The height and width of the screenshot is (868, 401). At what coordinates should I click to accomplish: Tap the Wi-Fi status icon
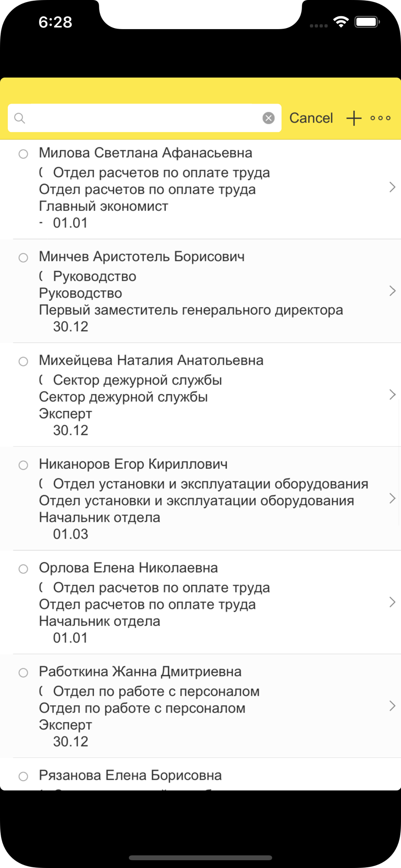[x=341, y=22]
